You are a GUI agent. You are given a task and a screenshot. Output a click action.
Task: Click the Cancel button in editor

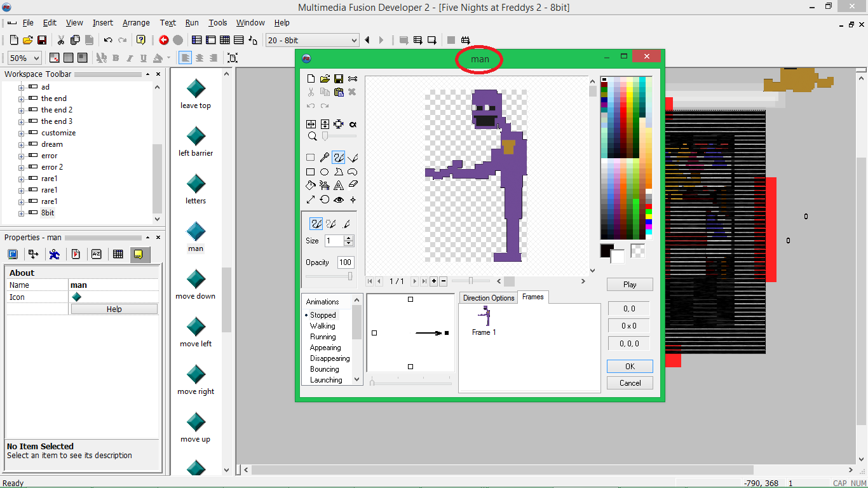pyautogui.click(x=630, y=383)
